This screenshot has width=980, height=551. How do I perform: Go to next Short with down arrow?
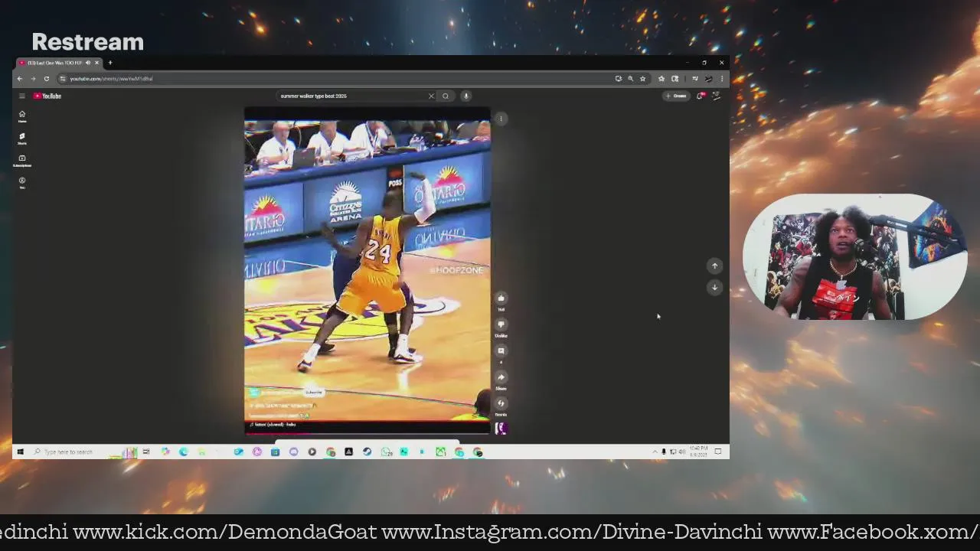(x=714, y=287)
